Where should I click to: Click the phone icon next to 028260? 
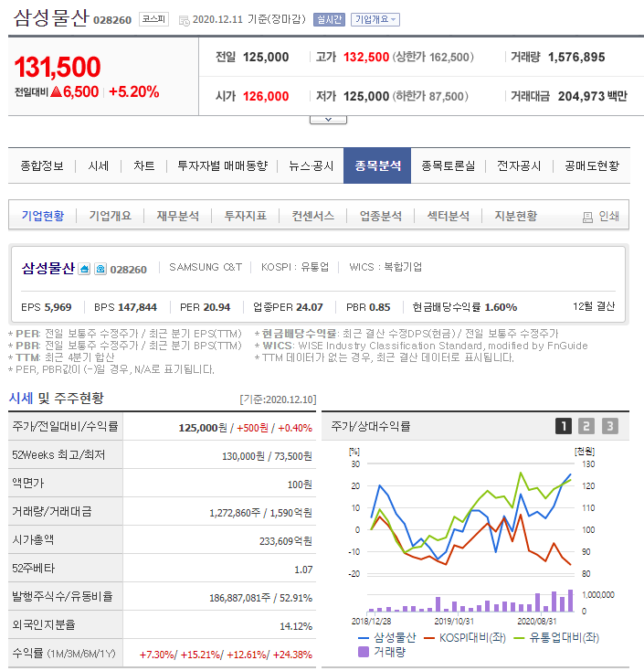[x=100, y=269]
